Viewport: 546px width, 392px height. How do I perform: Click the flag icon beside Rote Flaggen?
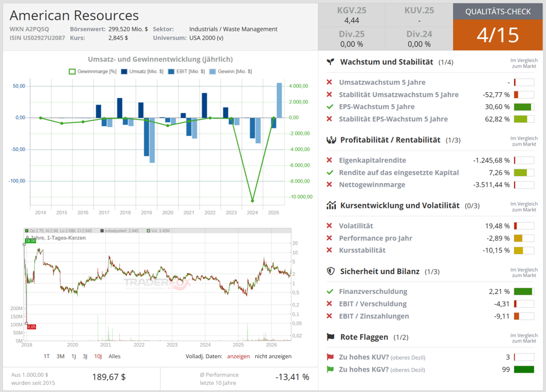(330, 337)
